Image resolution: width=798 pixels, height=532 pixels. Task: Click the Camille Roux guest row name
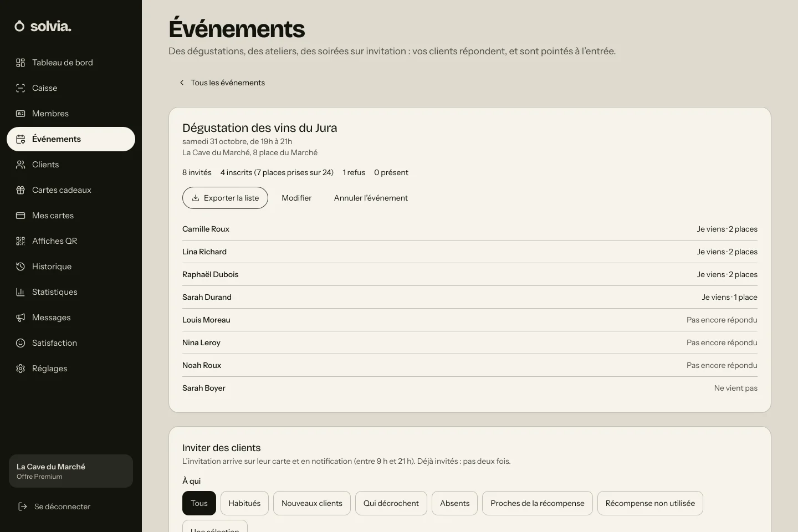(206, 229)
